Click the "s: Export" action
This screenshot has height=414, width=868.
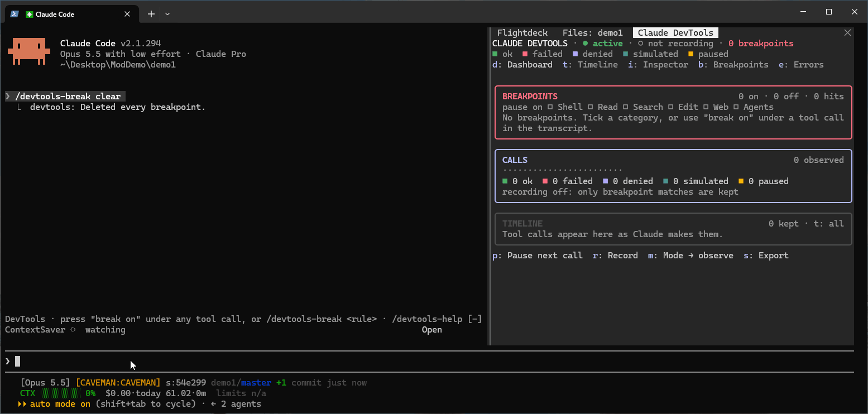tap(766, 256)
